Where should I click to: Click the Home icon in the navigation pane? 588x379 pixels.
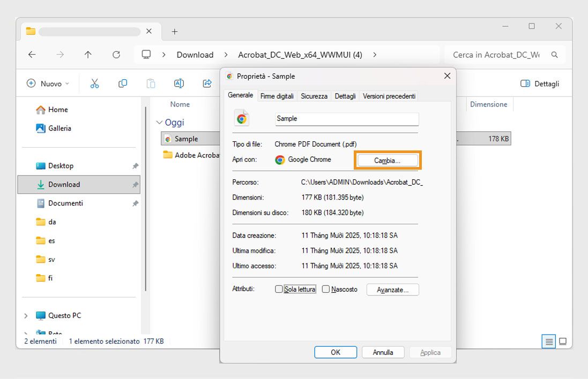(x=41, y=109)
